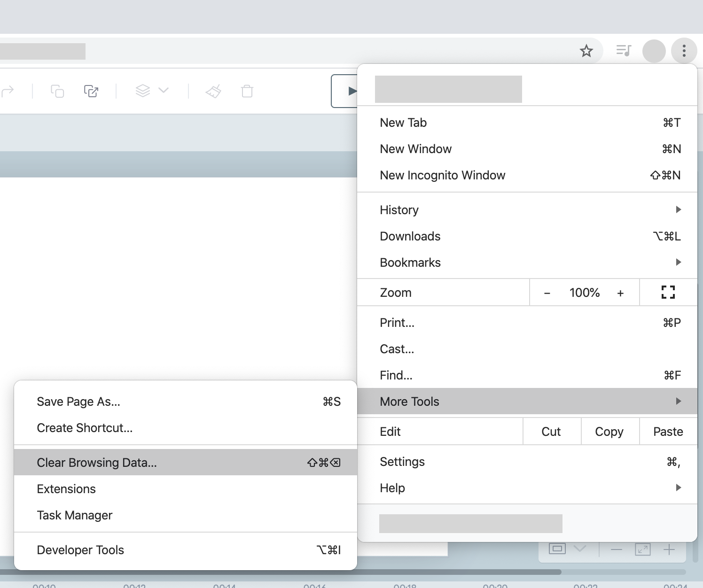Decrease zoom with the minus button

[547, 293]
